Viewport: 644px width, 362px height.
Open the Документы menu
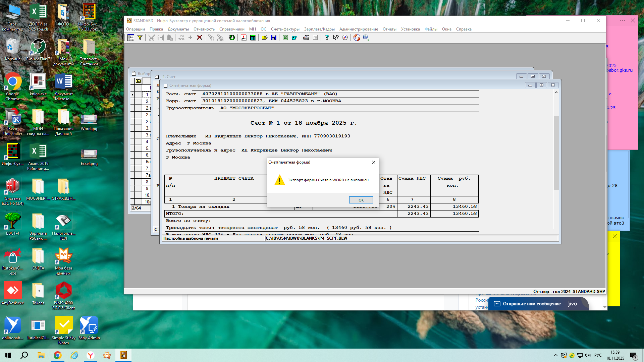pos(178,29)
